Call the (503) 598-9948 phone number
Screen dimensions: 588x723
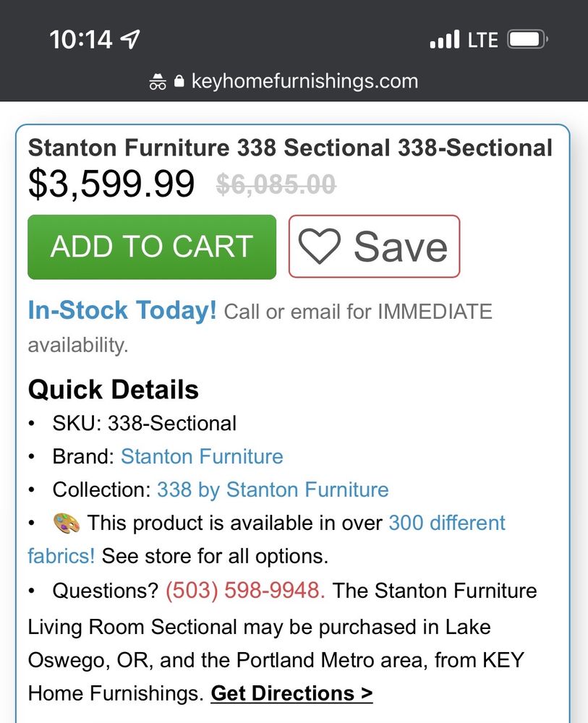tap(245, 591)
